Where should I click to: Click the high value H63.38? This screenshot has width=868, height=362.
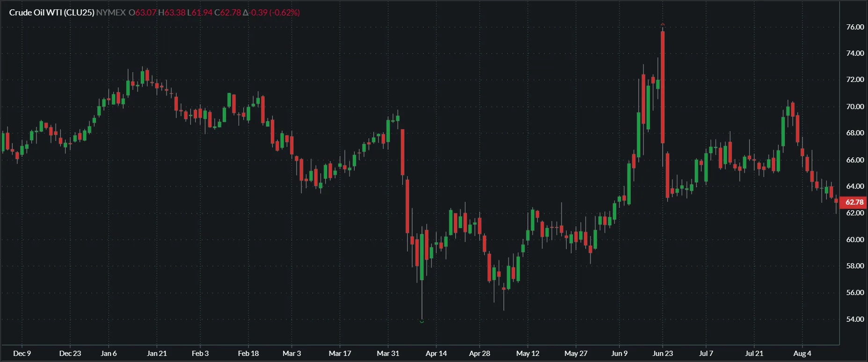click(172, 13)
